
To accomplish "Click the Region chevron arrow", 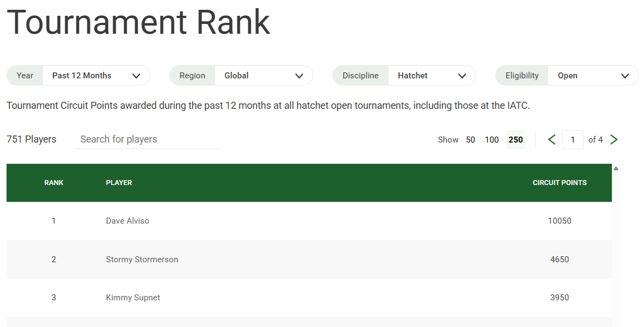I will tap(299, 76).
